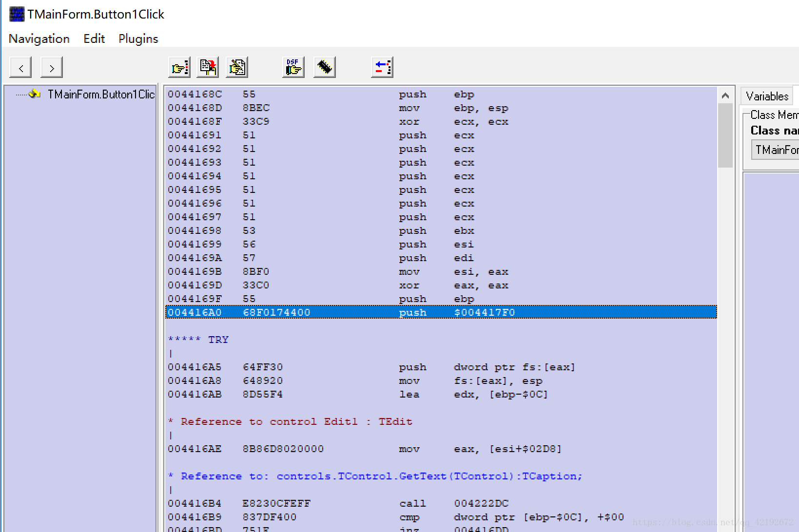The width and height of the screenshot is (799, 532).
Task: Switch to the Variables tab
Action: 767,96
